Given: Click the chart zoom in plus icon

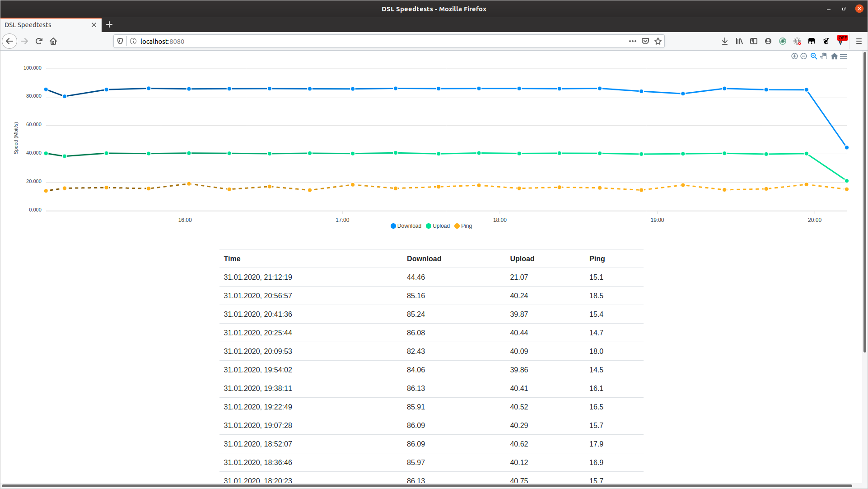Looking at the screenshot, I should click(794, 56).
